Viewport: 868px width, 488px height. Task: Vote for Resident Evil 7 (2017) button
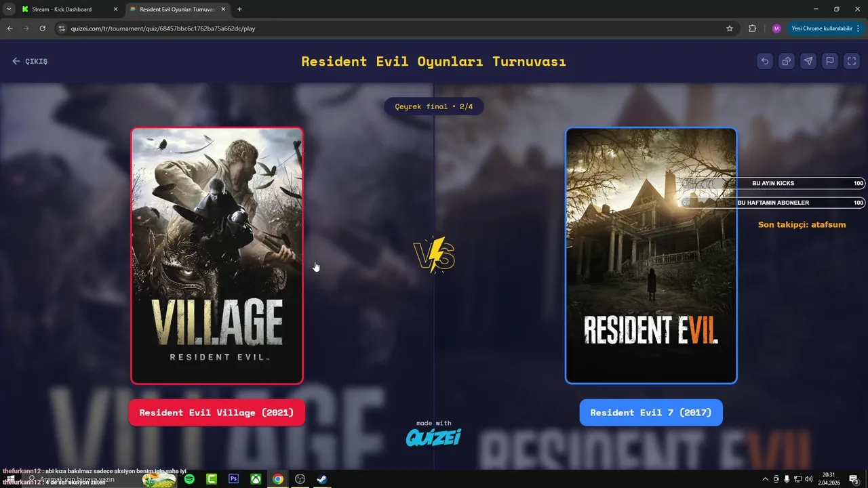tap(651, 412)
